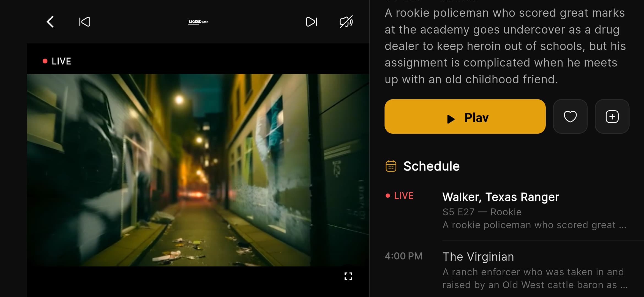Unmute audio with the crossed speaker icon
Screen dimensions: 644x297
click(346, 22)
